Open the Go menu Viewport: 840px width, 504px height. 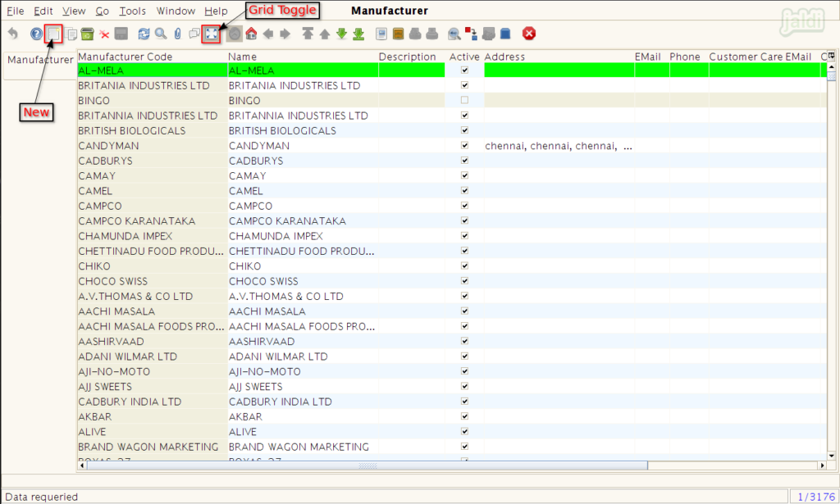[102, 11]
